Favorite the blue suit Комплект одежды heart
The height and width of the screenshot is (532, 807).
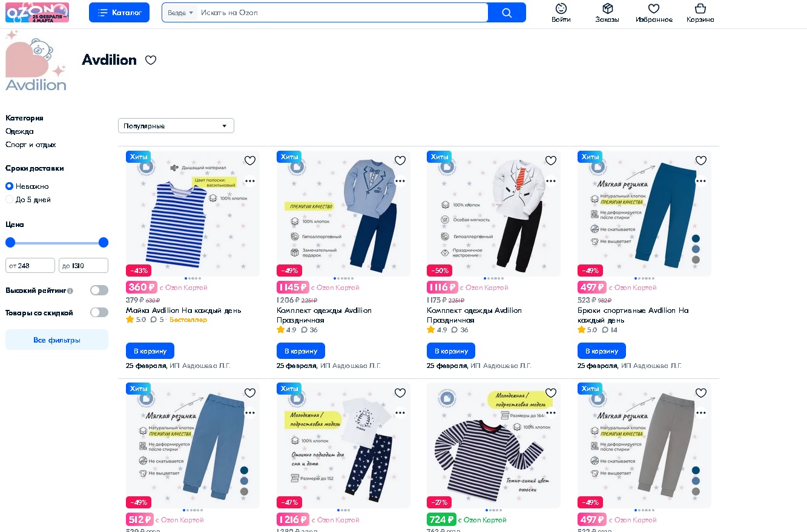tap(400, 160)
